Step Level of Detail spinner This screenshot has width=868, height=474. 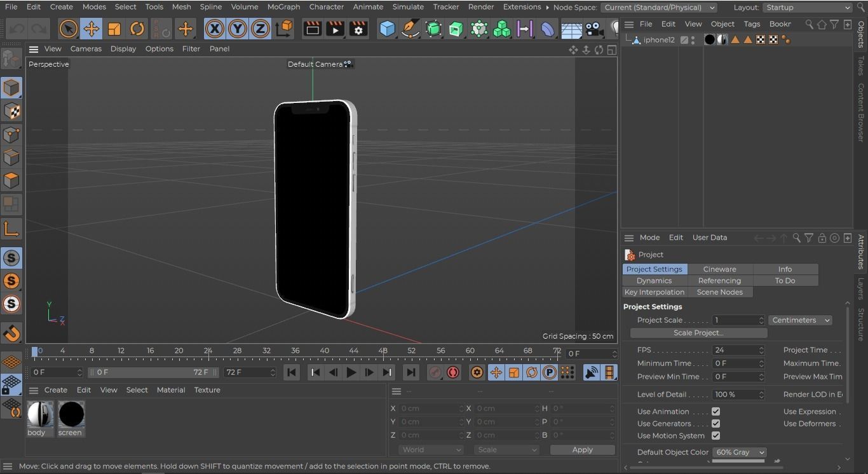[761, 395]
